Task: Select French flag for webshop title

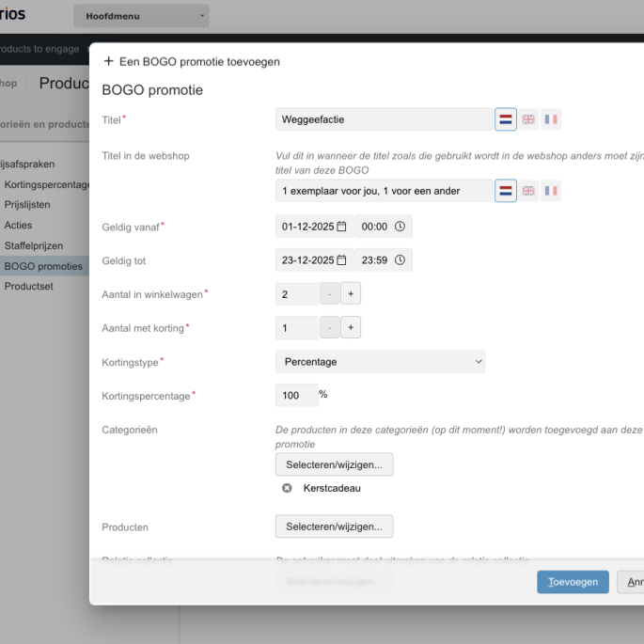Action: (551, 191)
